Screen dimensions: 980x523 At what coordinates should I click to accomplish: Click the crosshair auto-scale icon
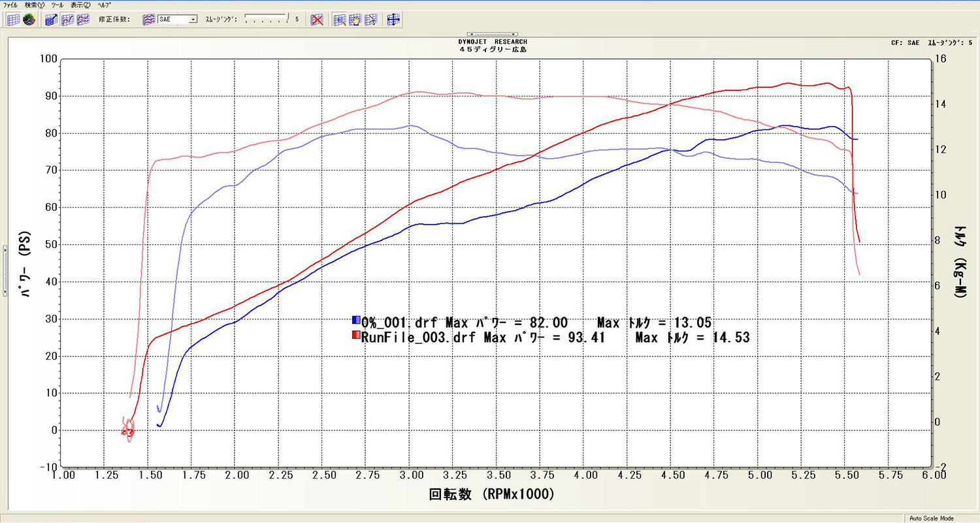393,20
